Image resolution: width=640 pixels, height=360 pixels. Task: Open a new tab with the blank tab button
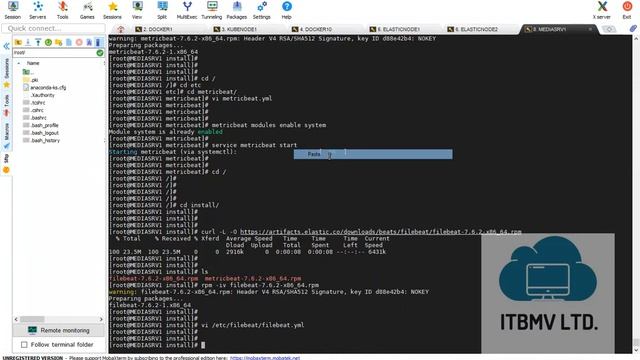pos(609,29)
